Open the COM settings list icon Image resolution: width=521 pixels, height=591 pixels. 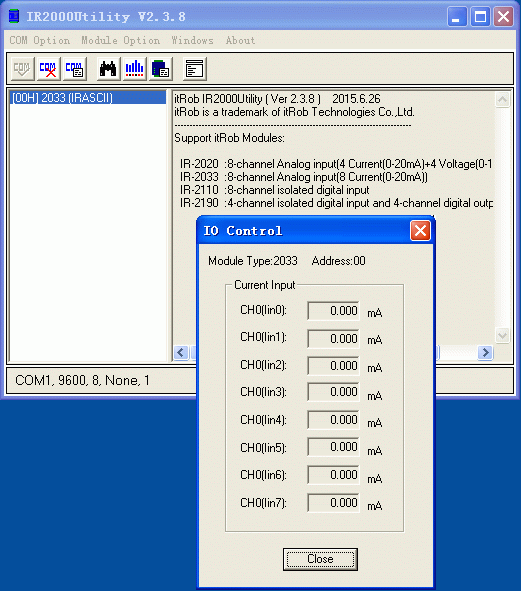75,69
